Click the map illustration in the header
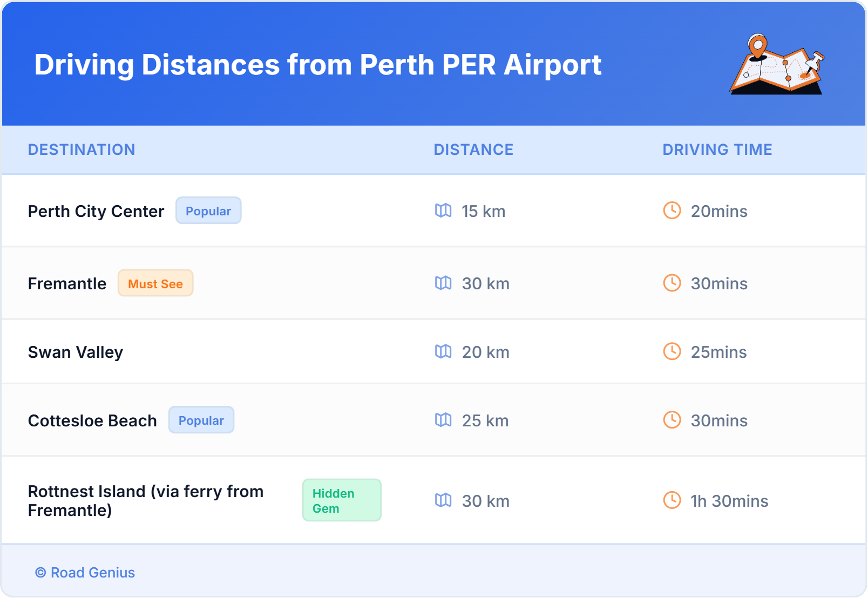Viewport: 868px width, 598px height. (776, 65)
